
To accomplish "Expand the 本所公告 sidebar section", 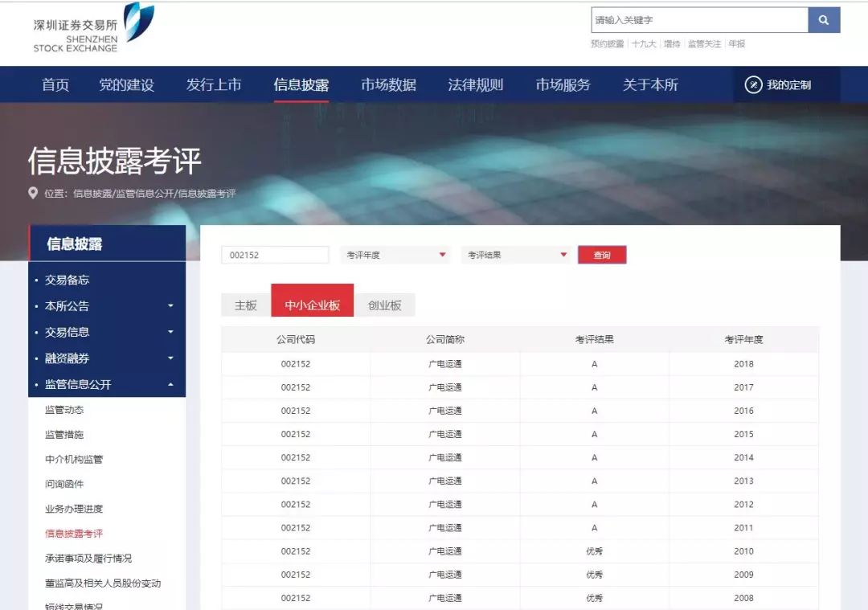I will (170, 306).
